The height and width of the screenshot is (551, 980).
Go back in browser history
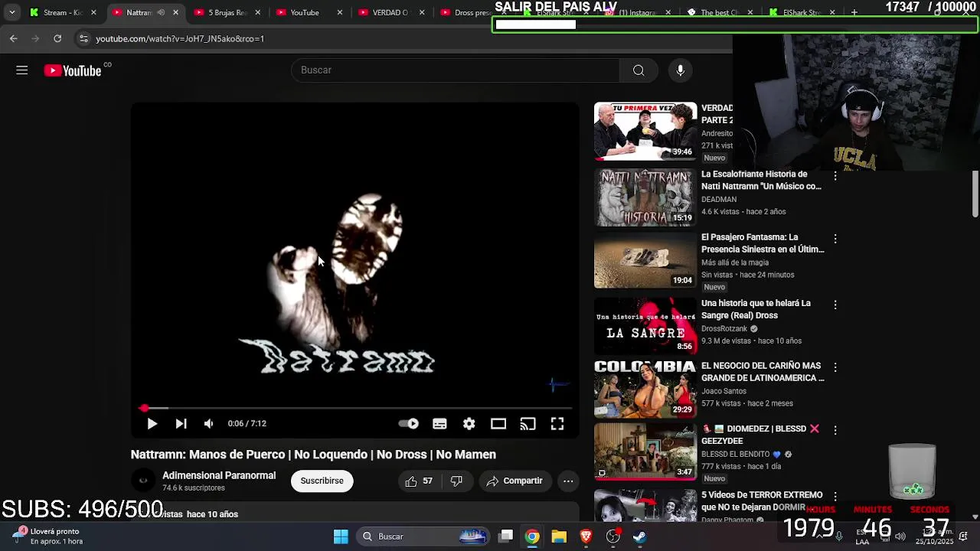[14, 38]
